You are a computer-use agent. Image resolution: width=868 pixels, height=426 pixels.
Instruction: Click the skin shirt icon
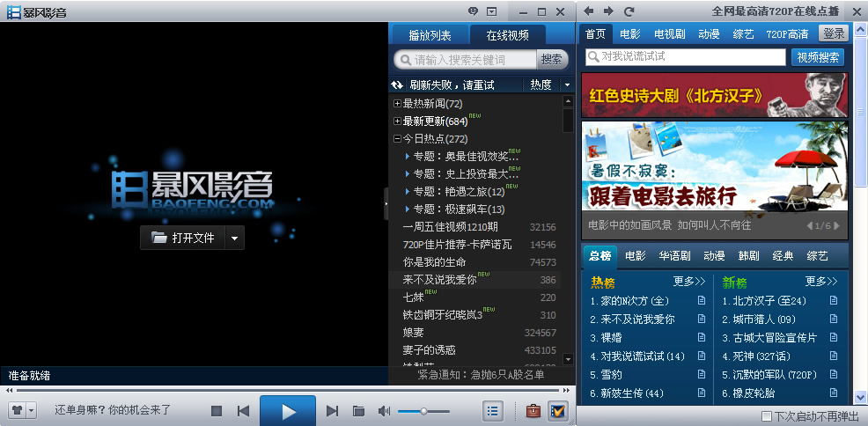[x=17, y=411]
